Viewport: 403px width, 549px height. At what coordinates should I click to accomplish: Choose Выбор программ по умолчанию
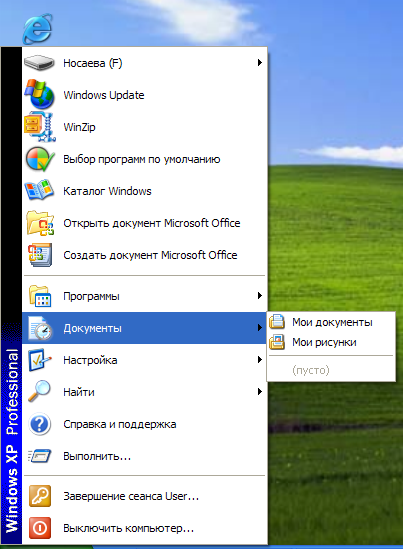pos(145,159)
